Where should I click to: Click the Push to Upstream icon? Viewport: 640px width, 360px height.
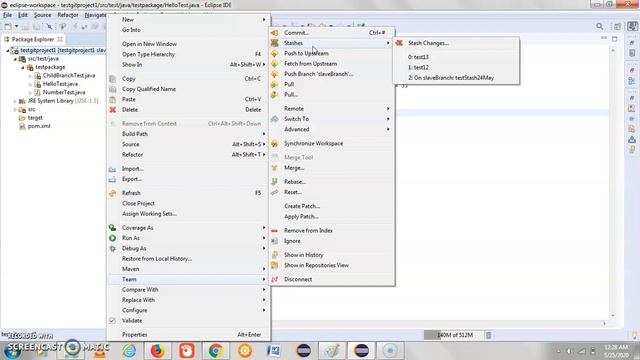click(x=275, y=53)
